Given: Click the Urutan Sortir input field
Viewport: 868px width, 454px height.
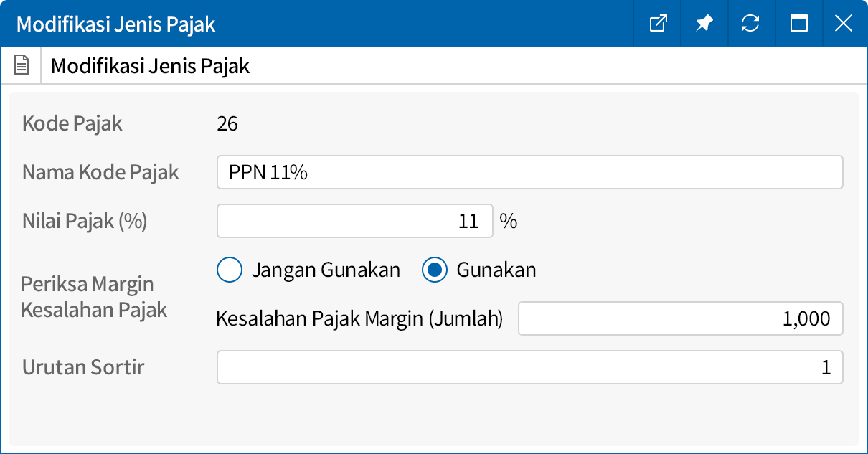Looking at the screenshot, I should pyautogui.click(x=529, y=366).
